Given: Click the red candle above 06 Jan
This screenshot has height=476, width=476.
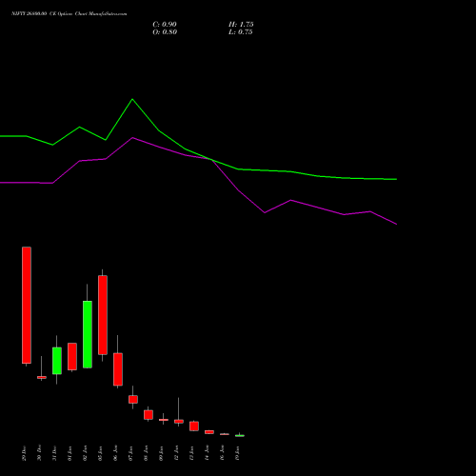Looking at the screenshot, I should [118, 369].
